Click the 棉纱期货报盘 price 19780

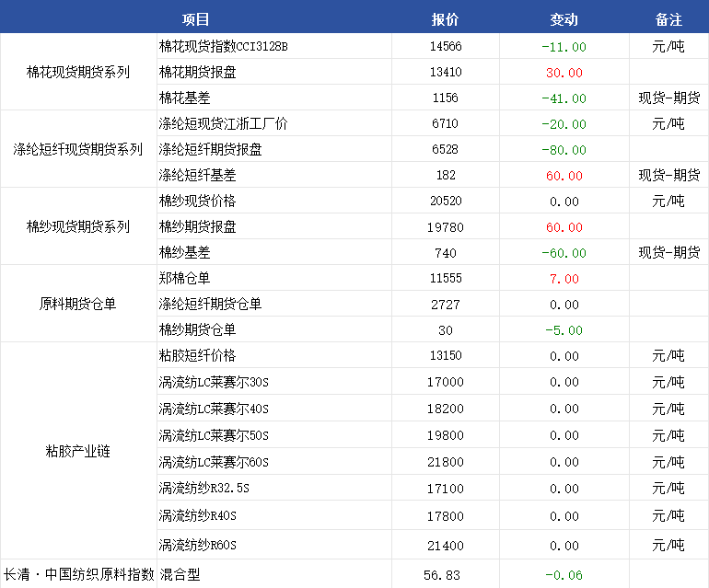click(x=446, y=226)
